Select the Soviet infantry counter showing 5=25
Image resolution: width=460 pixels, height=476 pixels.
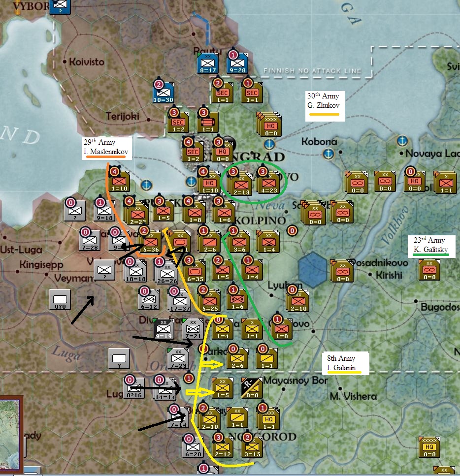pyautogui.click(x=210, y=302)
